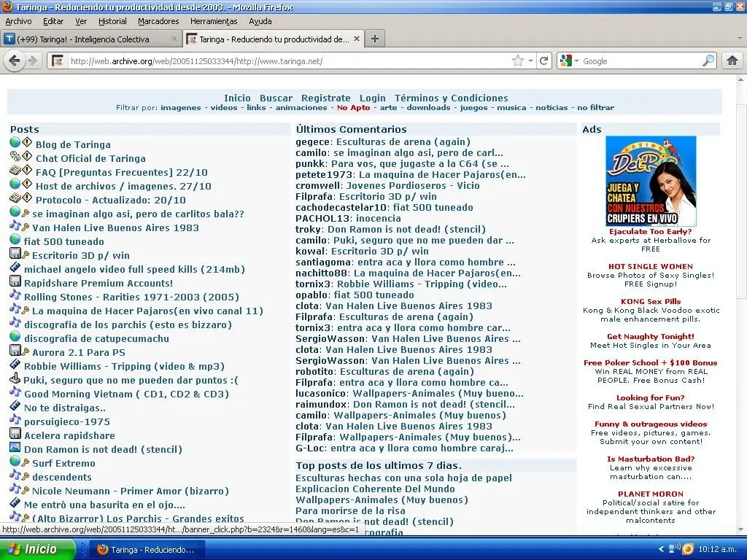Click joystick icon beside Puki seguro post
This screenshot has height=560, width=747.
tap(15, 378)
